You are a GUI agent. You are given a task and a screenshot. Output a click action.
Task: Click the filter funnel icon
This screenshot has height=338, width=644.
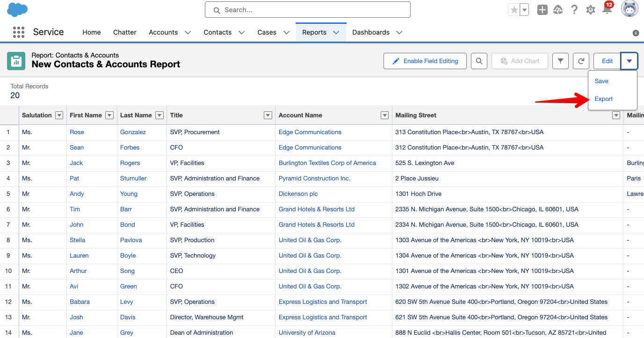click(560, 61)
